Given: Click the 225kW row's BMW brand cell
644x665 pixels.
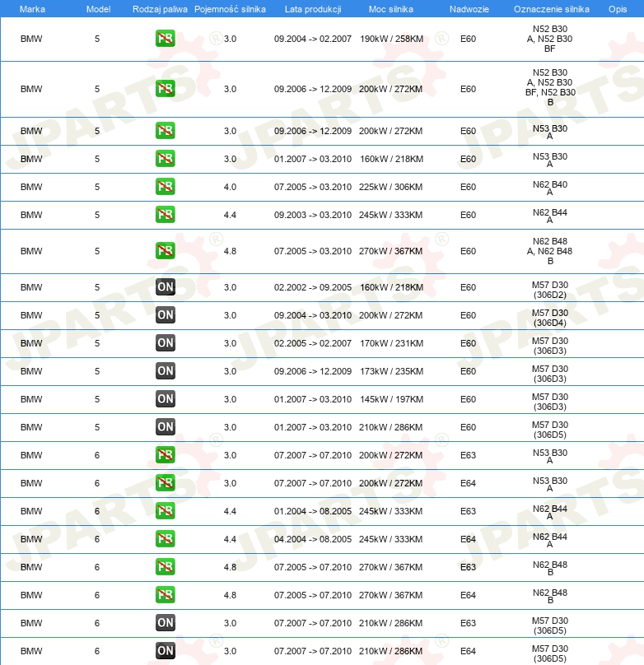Looking at the screenshot, I should tap(31, 187).
